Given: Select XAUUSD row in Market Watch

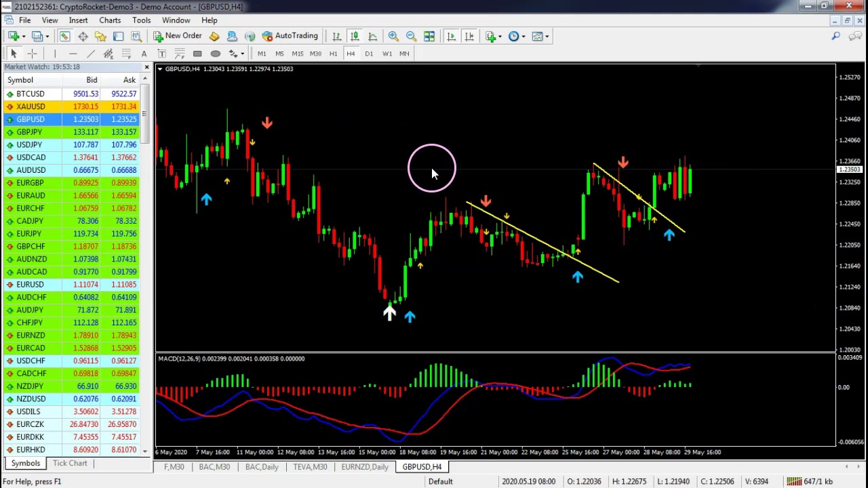Looking at the screenshot, I should [x=71, y=106].
